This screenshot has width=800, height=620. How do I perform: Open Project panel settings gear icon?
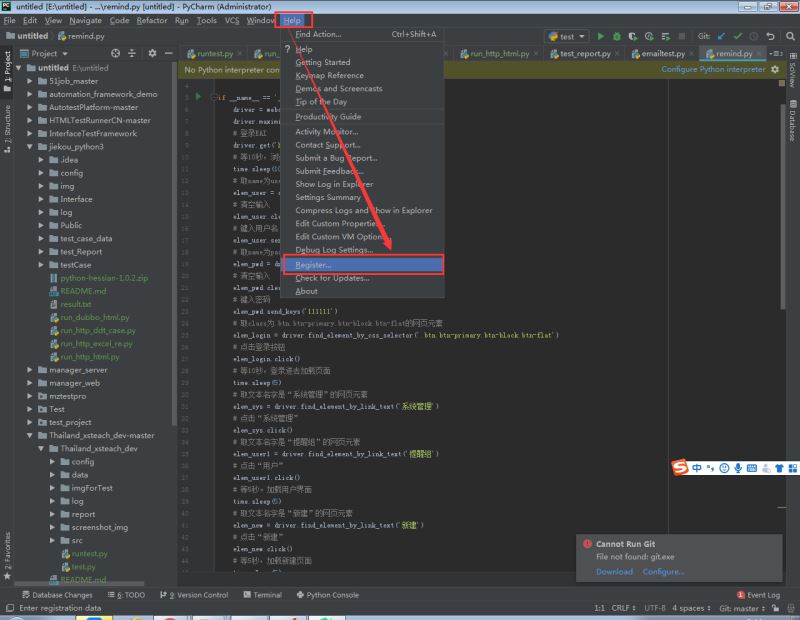point(151,53)
